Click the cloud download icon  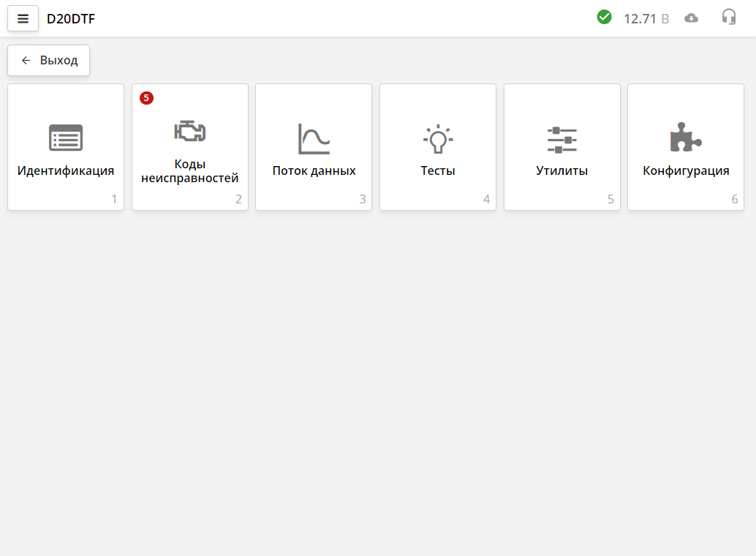691,18
